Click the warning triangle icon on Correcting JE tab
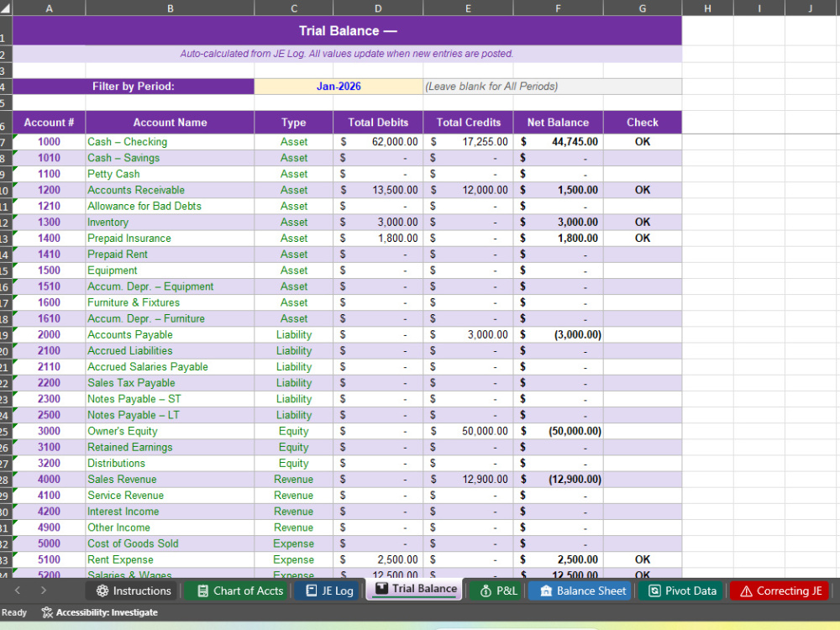840x630 pixels. [x=746, y=591]
